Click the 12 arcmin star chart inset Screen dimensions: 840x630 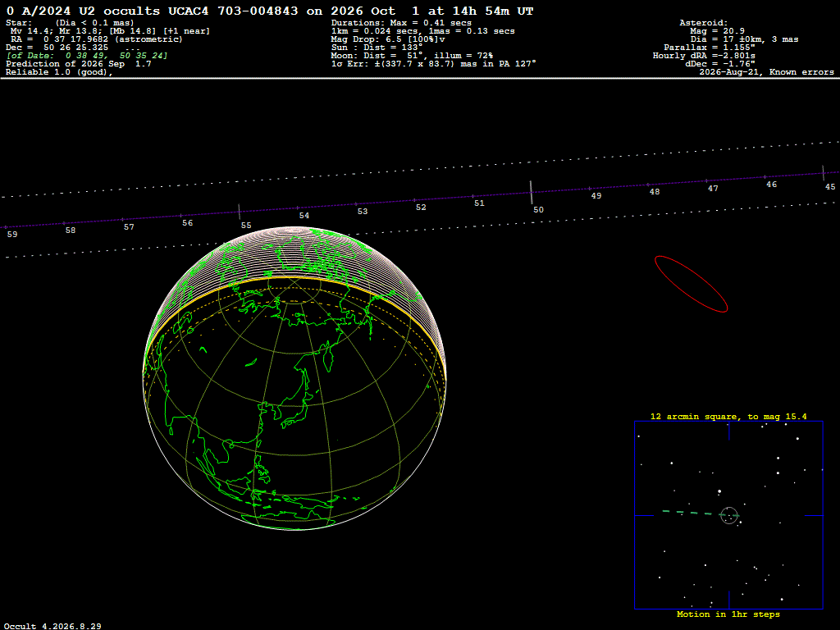click(x=728, y=515)
